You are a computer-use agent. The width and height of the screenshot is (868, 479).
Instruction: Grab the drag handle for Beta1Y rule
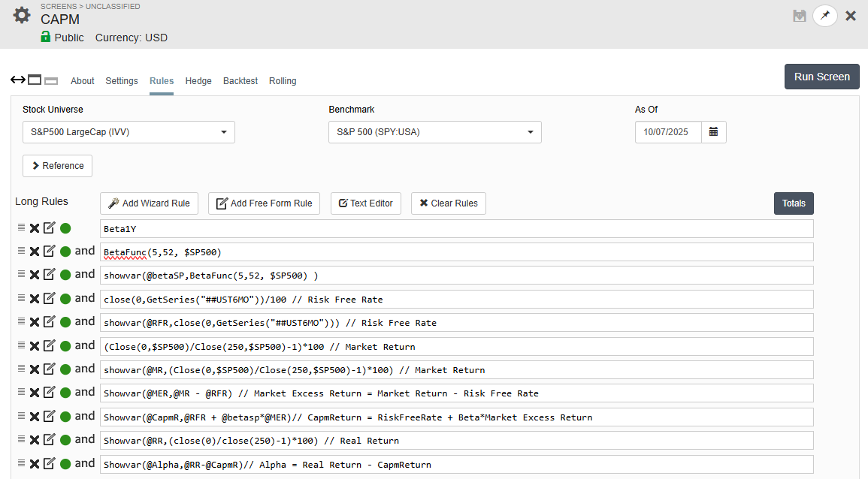tap(21, 228)
